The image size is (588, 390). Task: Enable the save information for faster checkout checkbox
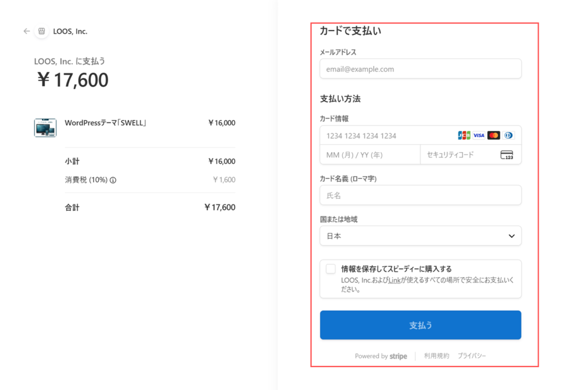(331, 269)
